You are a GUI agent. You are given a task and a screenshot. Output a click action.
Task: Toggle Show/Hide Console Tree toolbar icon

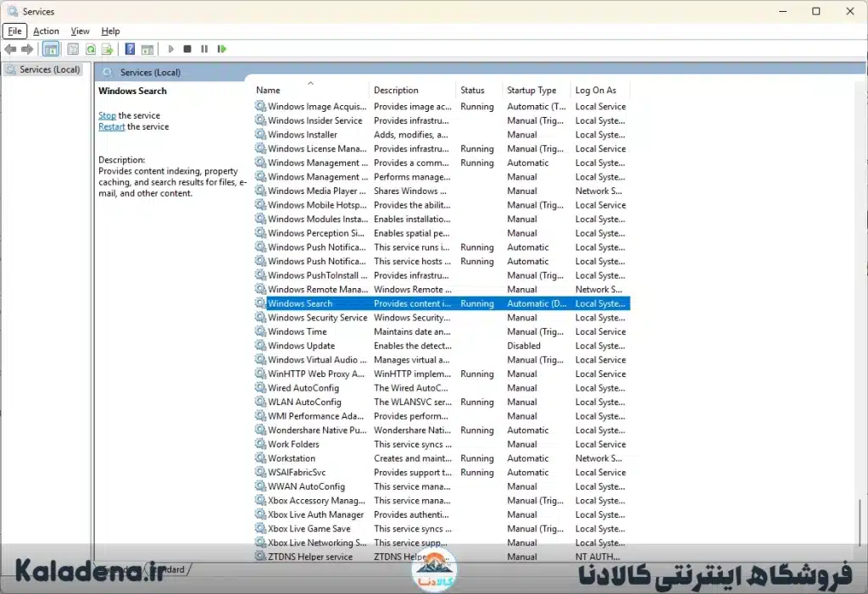tap(51, 49)
